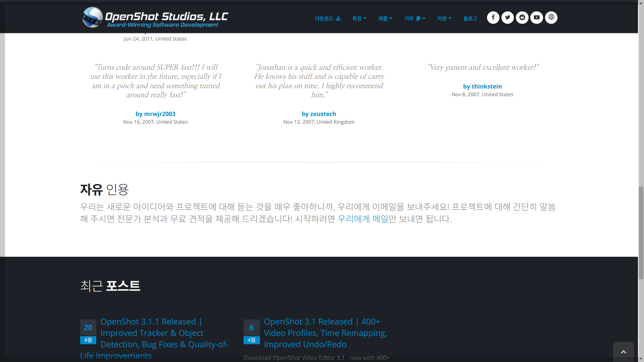Select the 다운로드 menu item
The height and width of the screenshot is (362, 644).
[324, 18]
